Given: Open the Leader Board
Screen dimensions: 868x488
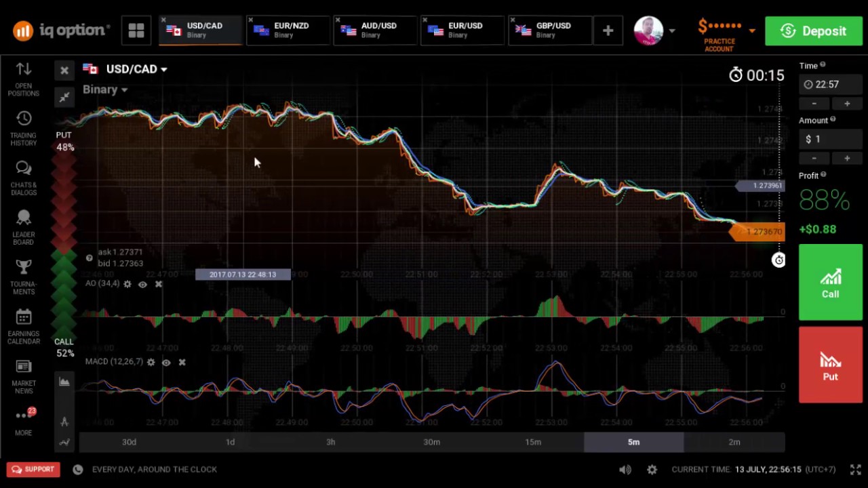Looking at the screenshot, I should [x=24, y=228].
